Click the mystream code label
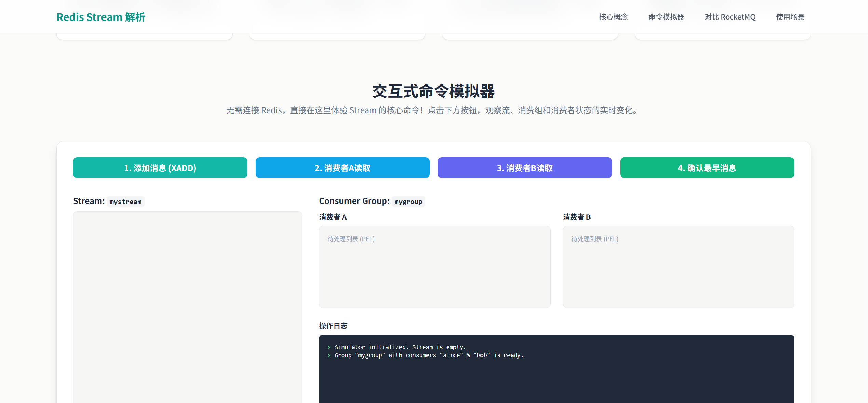This screenshot has width=868, height=403. [125, 201]
